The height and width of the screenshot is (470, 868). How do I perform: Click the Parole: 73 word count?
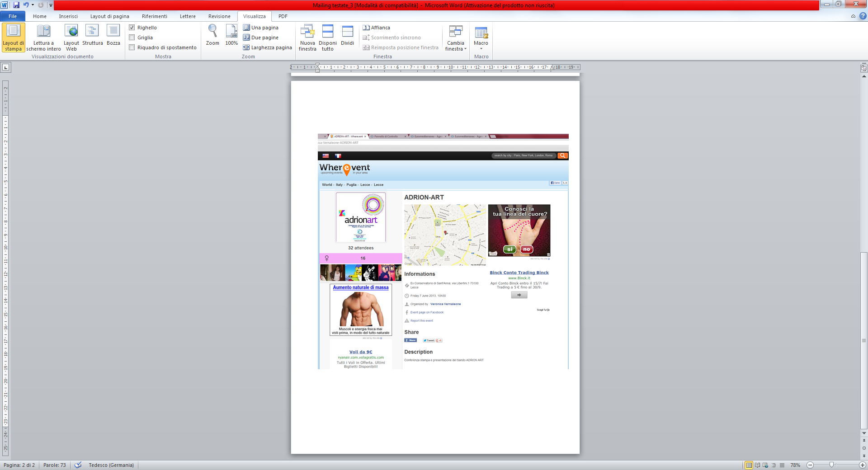click(55, 465)
